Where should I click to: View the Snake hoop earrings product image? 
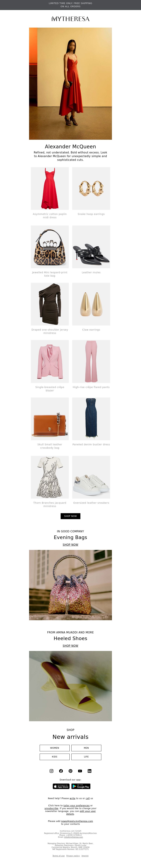click(91, 188)
